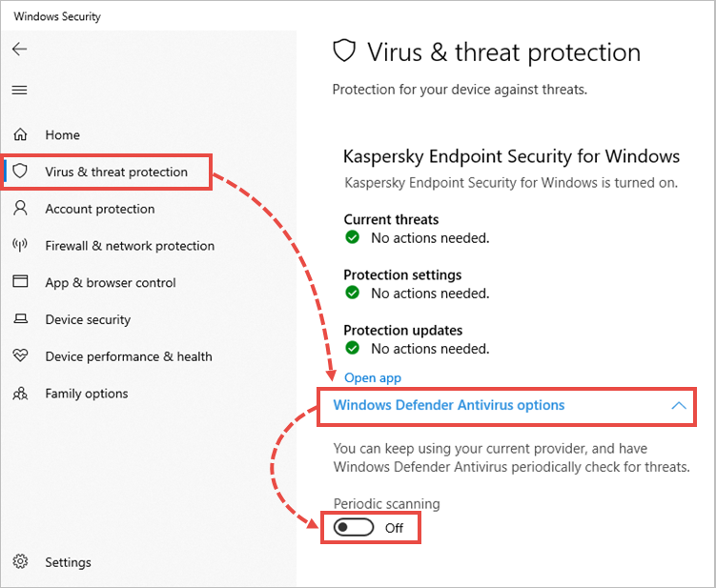
Task: Click the Open app link
Action: click(x=373, y=378)
